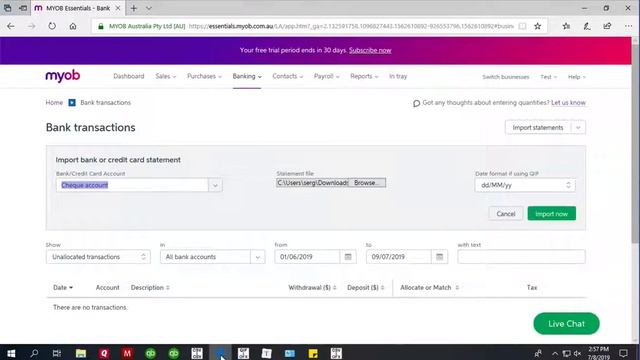Screen dimensions: 640x360
Task: Open the Help dropdown
Action: (577, 77)
